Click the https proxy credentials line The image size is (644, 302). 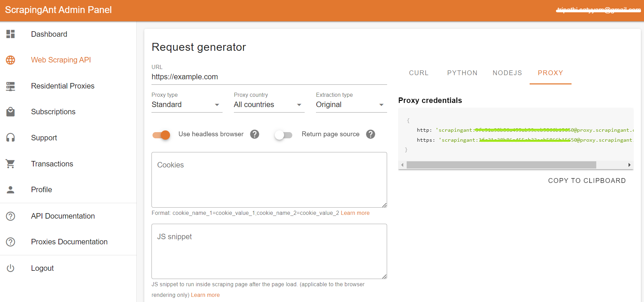(x=525, y=140)
